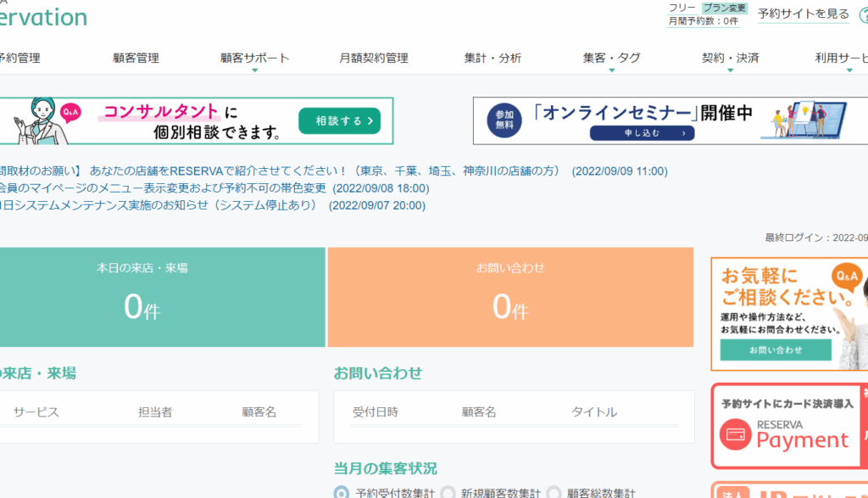Viewport: 868px width, 498px height.
Task: Select the 新規顧客数集計 radio button
Action: (448, 493)
